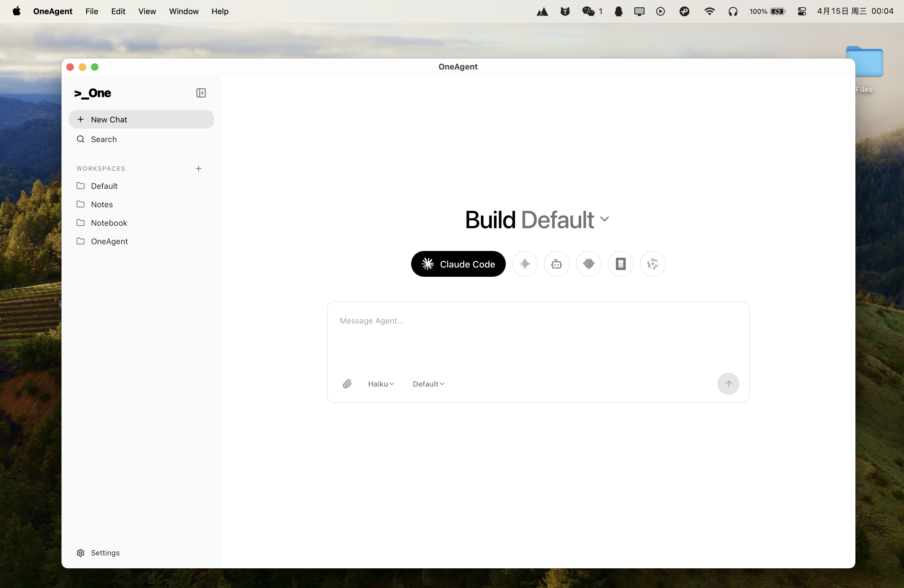Select the Gemini sparkle agent icon
Image resolution: width=904 pixels, height=588 pixels.
tap(525, 264)
